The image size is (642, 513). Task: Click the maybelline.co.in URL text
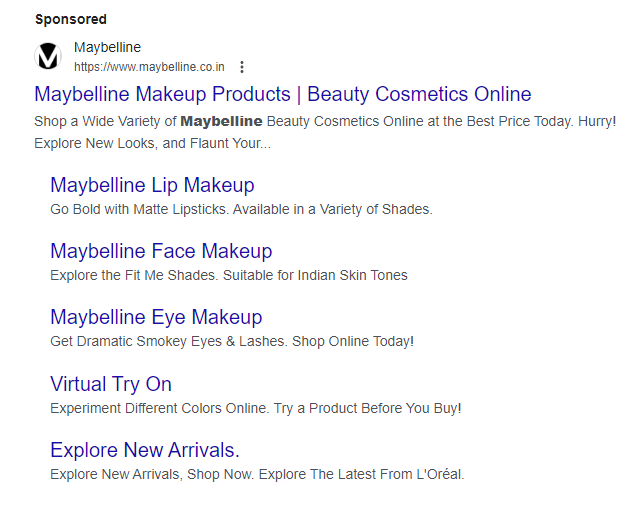(x=149, y=67)
